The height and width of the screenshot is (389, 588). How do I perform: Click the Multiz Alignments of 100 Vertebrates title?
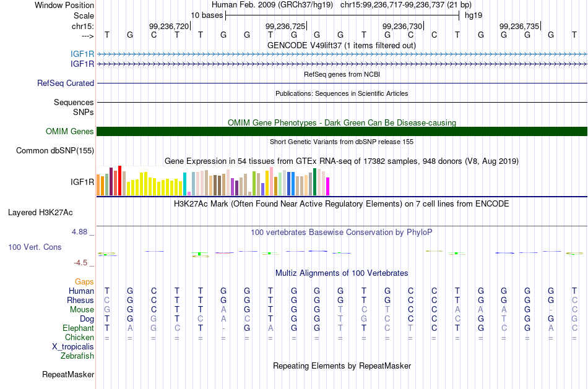point(342,273)
